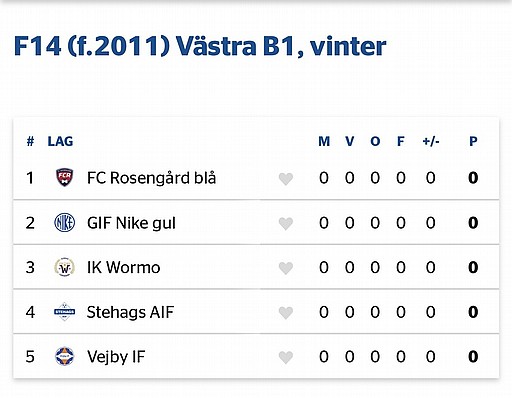The width and height of the screenshot is (512, 398).
Task: Select the IK Wormo team name
Action: pyautogui.click(x=123, y=267)
